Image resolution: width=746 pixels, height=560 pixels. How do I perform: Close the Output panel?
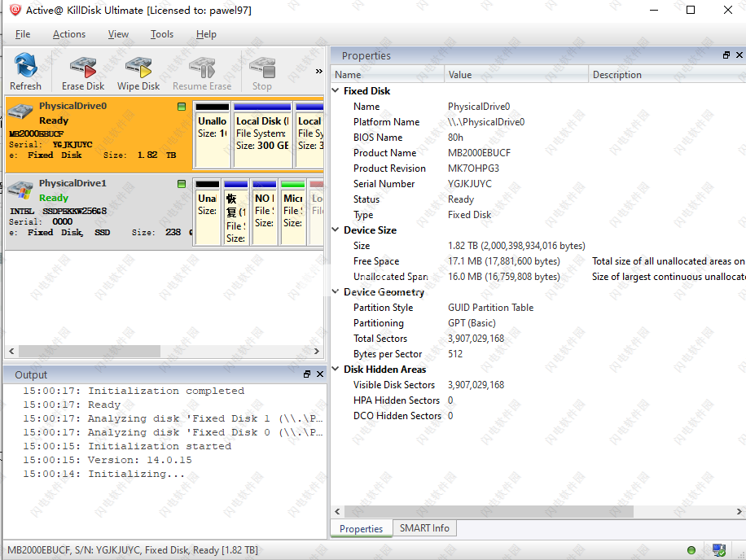pyautogui.click(x=320, y=374)
